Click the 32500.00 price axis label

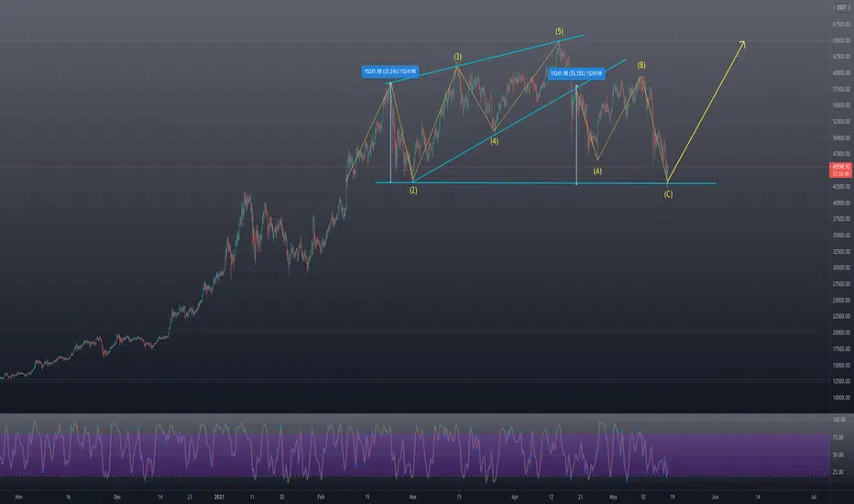point(841,252)
